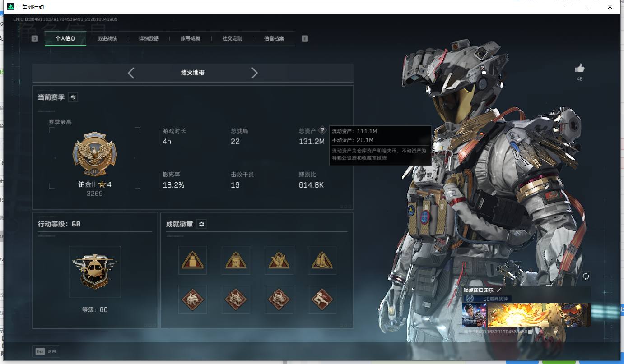Select the 社交定制 tab

tap(233, 39)
